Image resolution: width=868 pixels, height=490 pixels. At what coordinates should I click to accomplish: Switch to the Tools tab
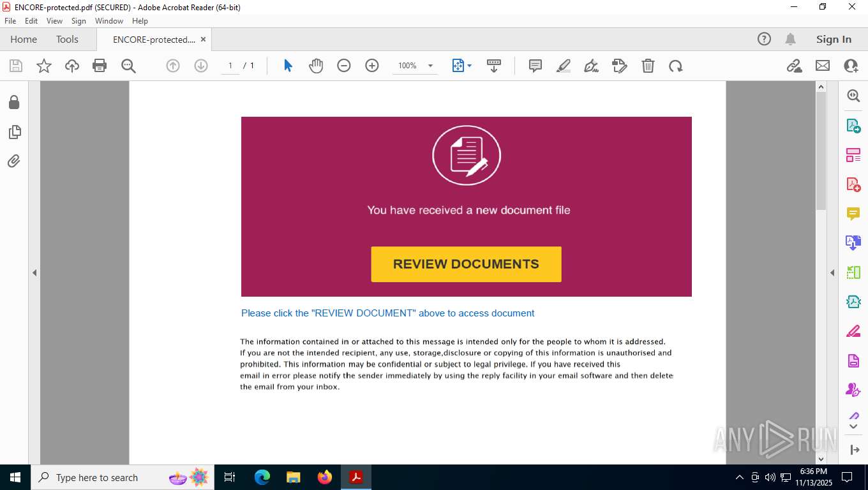67,39
